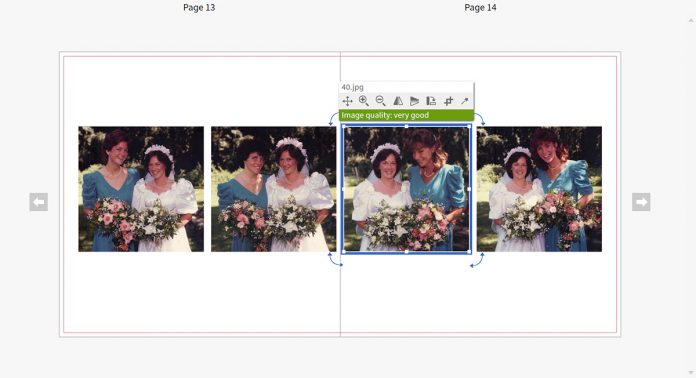Click scrollbar down arrow at right edge
The width and height of the screenshot is (696, 378).
click(x=691, y=372)
